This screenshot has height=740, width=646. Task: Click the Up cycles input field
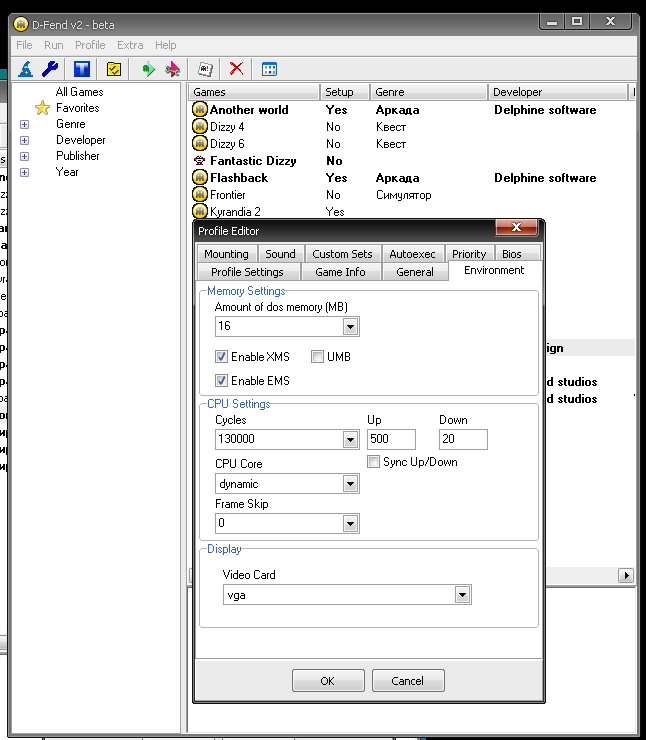click(391, 440)
